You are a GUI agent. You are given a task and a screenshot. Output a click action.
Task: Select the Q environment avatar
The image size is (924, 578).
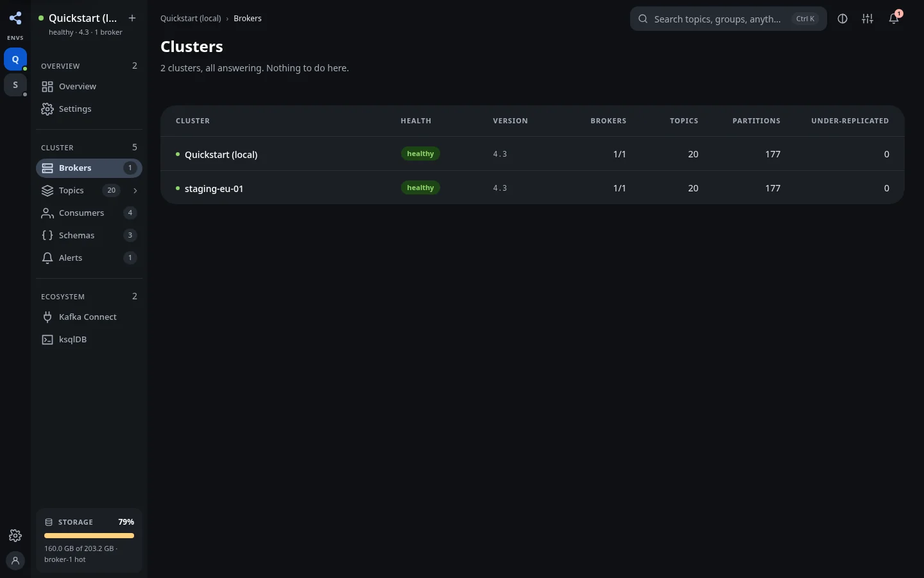coord(15,59)
